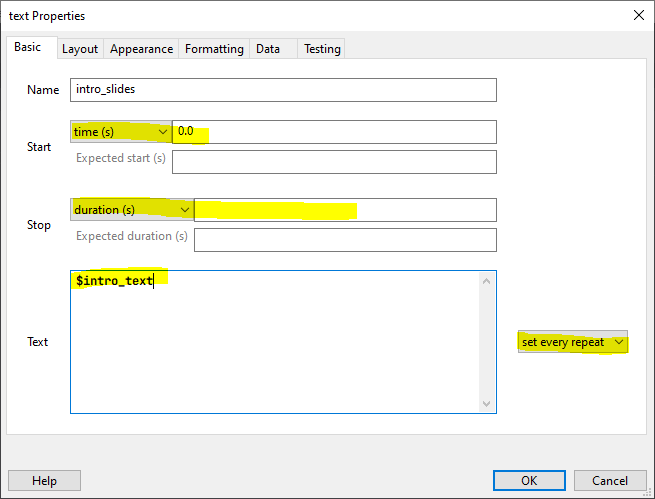Open the Testing tab
This screenshot has height=499, width=655.
pyautogui.click(x=322, y=49)
